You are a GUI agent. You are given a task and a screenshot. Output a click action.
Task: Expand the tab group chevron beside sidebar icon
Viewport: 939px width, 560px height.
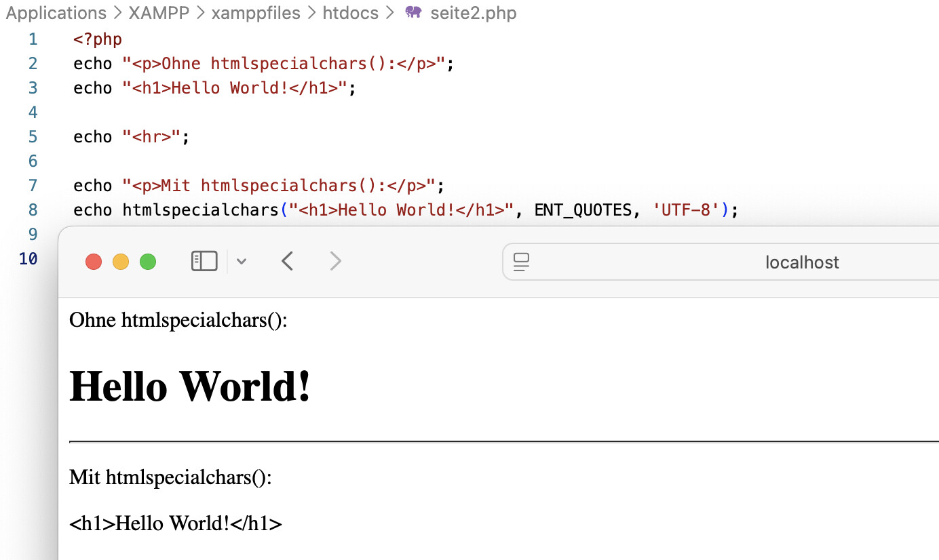tap(242, 262)
